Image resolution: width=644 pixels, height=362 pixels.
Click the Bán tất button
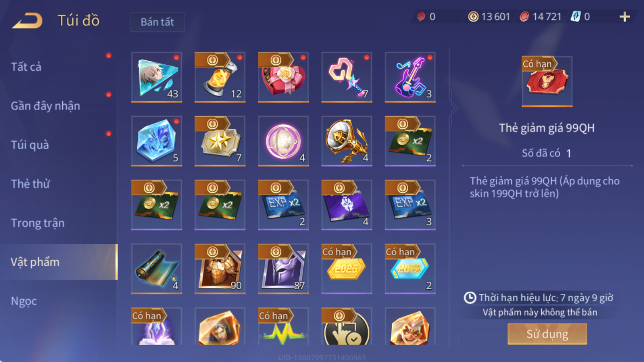coord(158,22)
